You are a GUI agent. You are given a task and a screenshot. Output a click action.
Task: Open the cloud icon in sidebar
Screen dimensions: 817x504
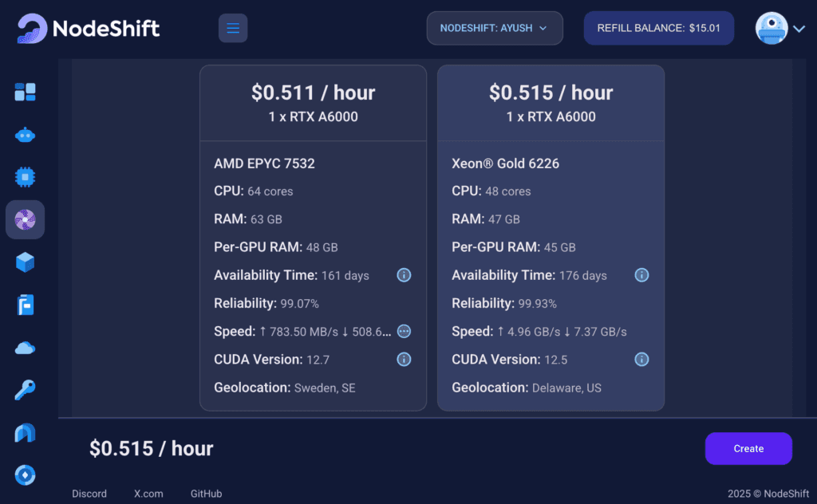click(x=25, y=348)
